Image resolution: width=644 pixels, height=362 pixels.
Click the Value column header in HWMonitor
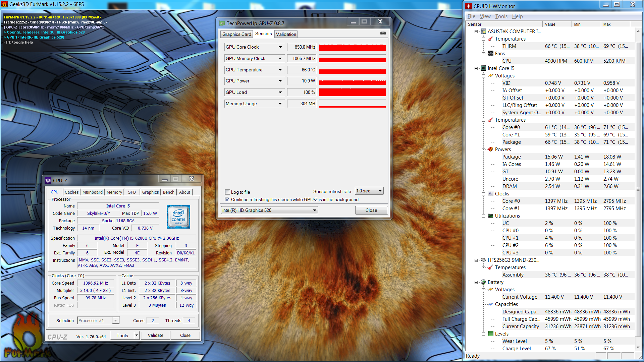pyautogui.click(x=557, y=24)
